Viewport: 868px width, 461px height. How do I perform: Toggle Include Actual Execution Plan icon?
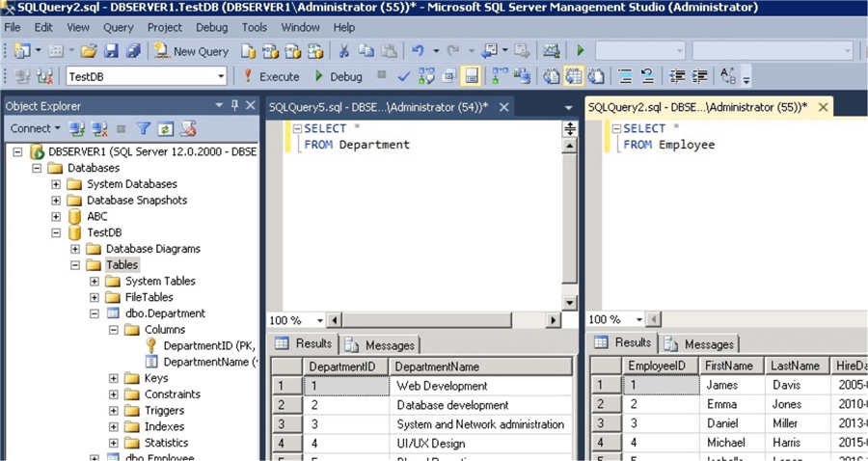(500, 76)
